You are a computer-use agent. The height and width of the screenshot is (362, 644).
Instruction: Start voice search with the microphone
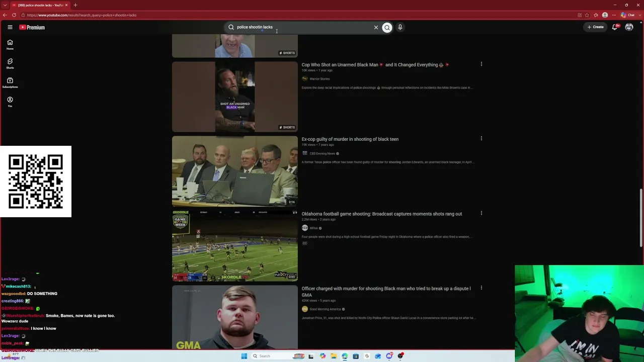[400, 27]
